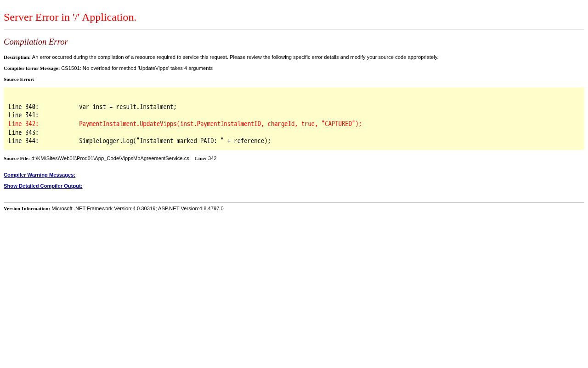Viewport: 588px width, 368px height.
Task: Open Show Detailed Compiler Output link
Action: [43, 186]
